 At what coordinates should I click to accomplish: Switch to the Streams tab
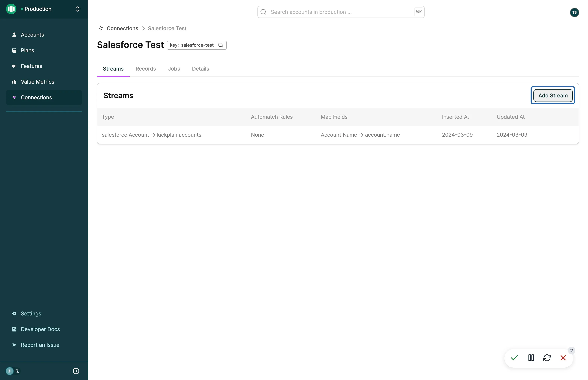point(113,69)
